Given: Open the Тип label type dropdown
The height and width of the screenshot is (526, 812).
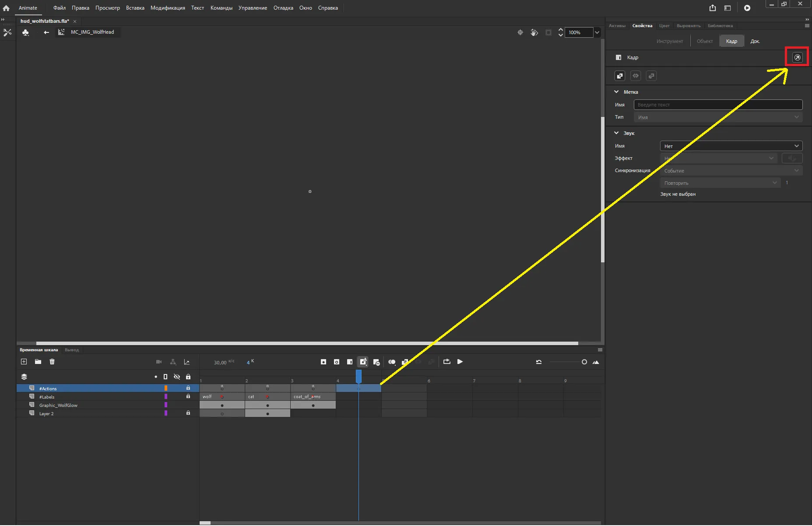Looking at the screenshot, I should (x=717, y=117).
